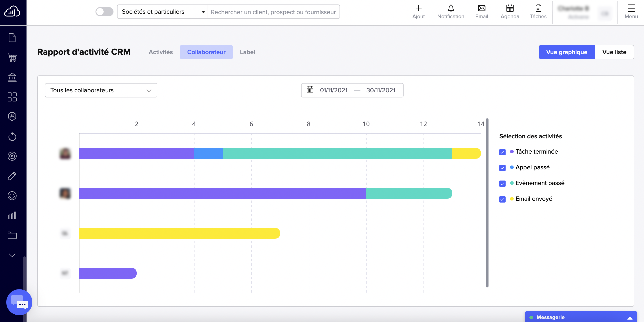This screenshot has height=322, width=644.
Task: Open the Tous les collaborateurs dropdown
Action: 101,90
